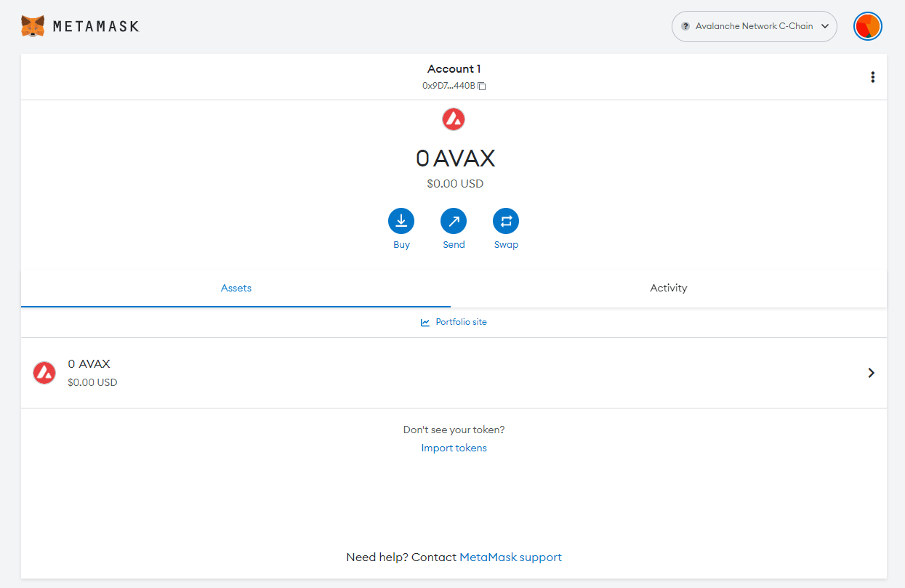Click the Account 1 name
905x588 pixels.
point(454,68)
